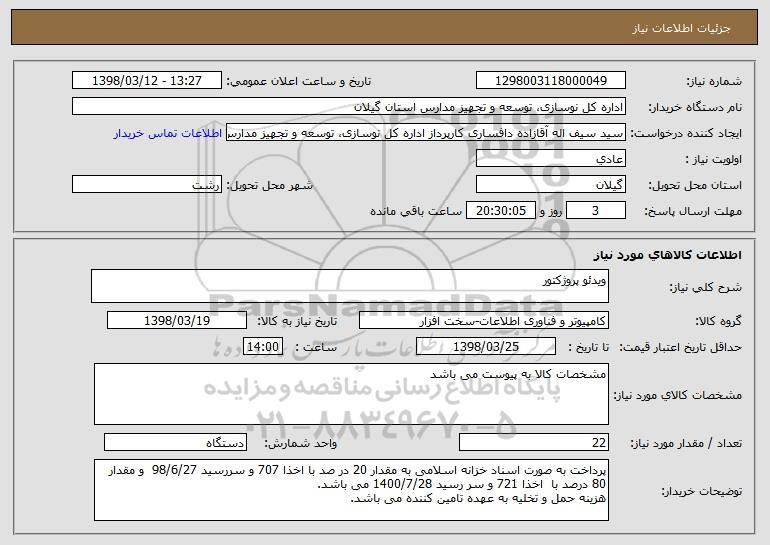This screenshot has height=545, width=770.
Task: Click the ایجاد کننده درخواست label
Action: coord(686,134)
